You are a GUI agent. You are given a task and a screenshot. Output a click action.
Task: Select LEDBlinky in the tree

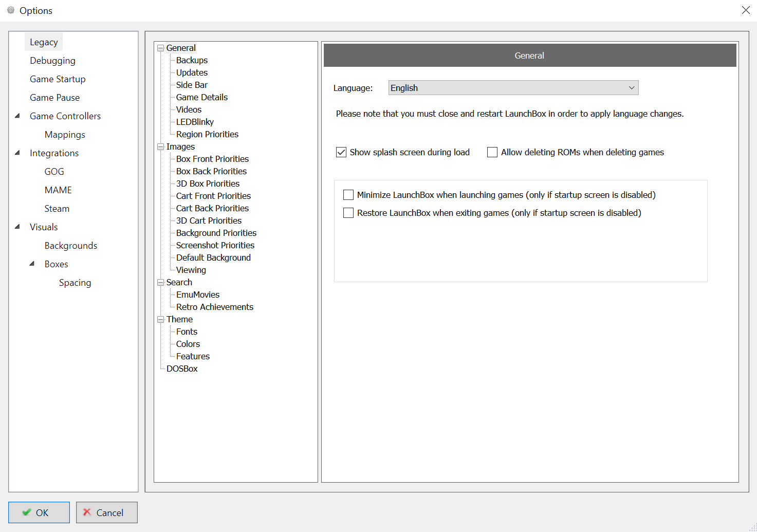point(195,122)
